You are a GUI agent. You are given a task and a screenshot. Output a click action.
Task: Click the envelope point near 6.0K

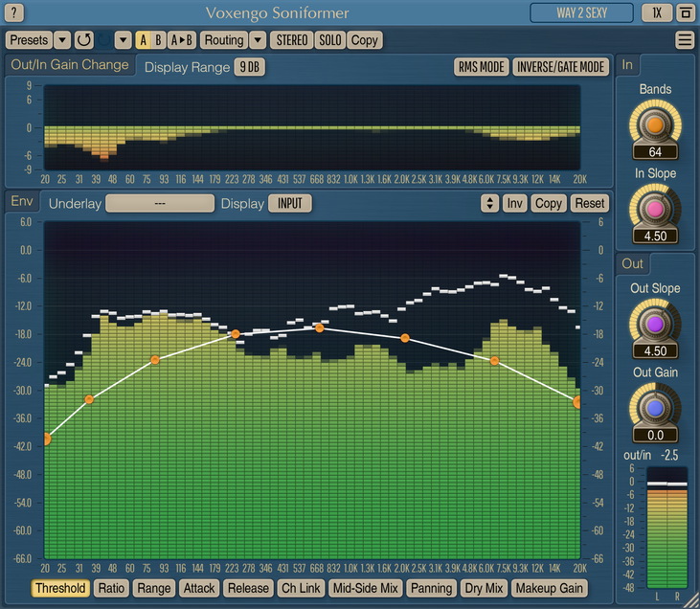click(494, 361)
